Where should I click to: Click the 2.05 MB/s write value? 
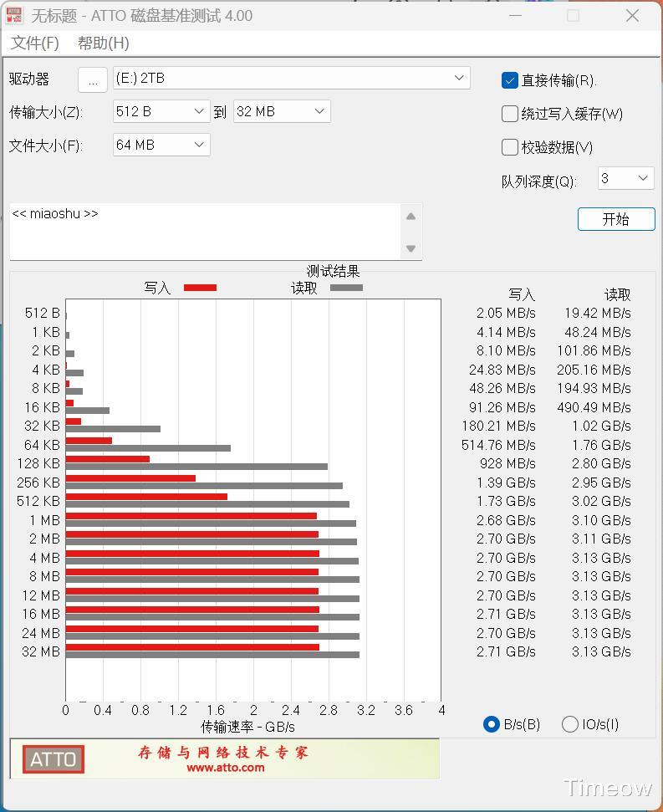coord(506,314)
